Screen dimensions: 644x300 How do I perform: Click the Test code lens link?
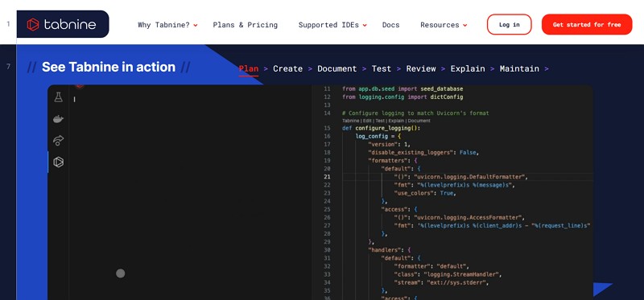380,121
